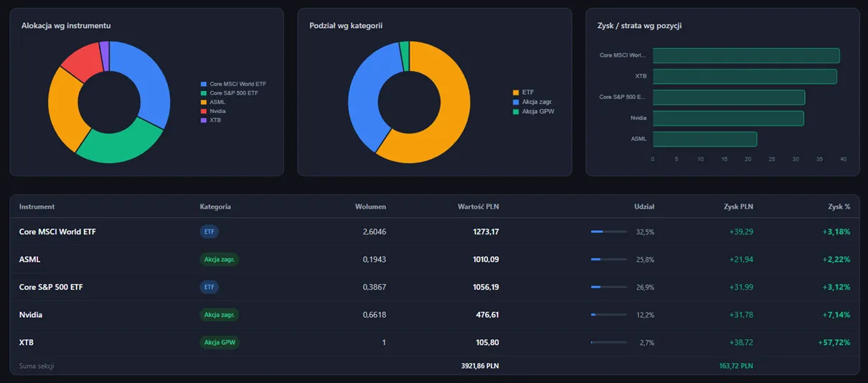868x383 pixels.
Task: Click the profit value +21,94
Action: click(x=741, y=260)
